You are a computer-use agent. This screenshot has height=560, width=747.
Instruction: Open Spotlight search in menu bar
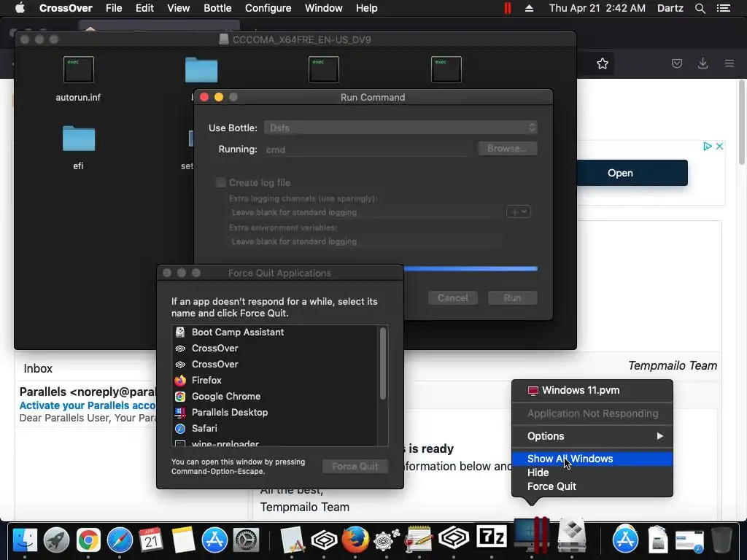pos(700,8)
